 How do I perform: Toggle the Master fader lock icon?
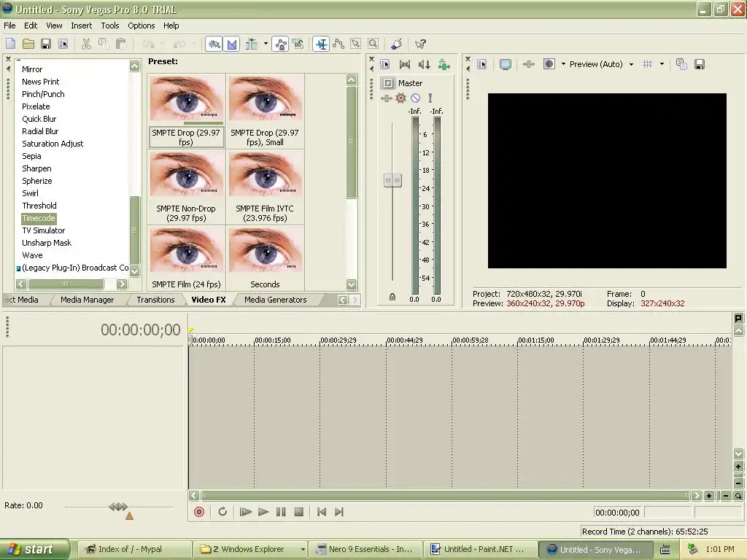click(392, 297)
